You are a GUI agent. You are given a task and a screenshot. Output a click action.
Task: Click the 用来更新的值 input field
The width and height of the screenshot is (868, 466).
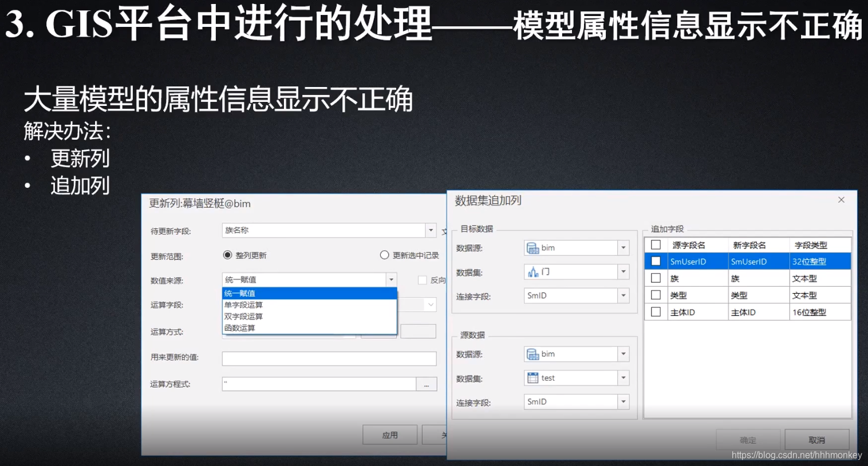pyautogui.click(x=329, y=358)
